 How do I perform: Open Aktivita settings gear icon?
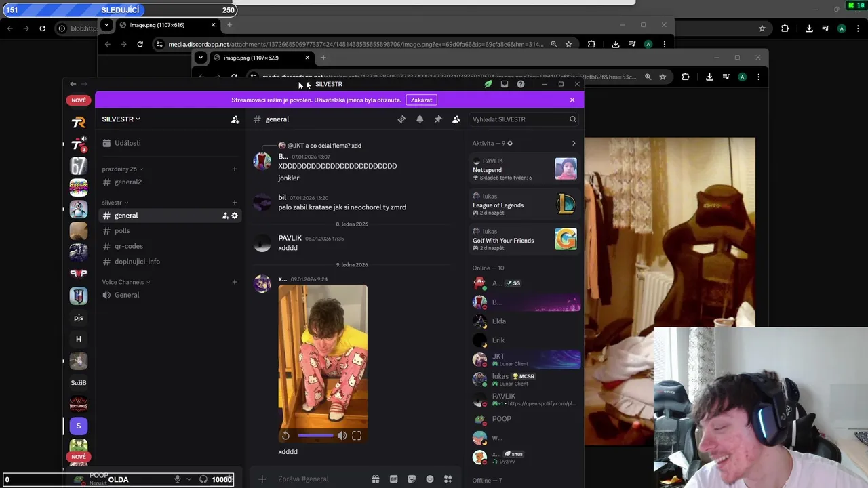point(510,144)
